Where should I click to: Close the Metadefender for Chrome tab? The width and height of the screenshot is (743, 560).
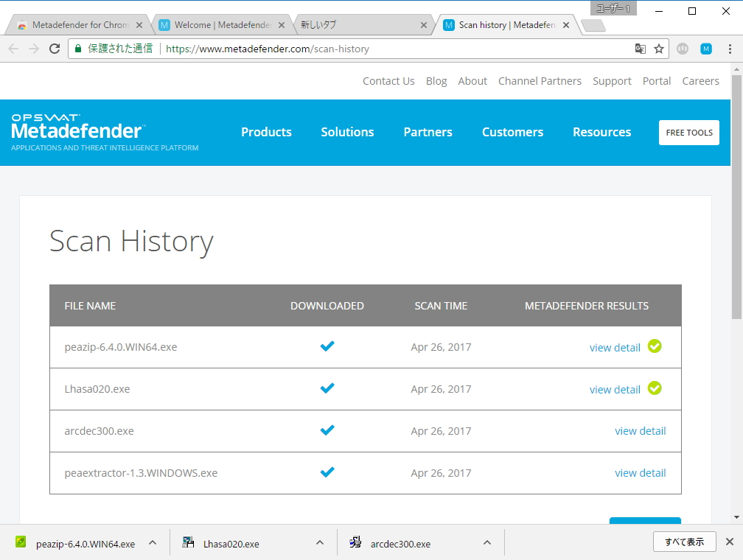pos(139,25)
